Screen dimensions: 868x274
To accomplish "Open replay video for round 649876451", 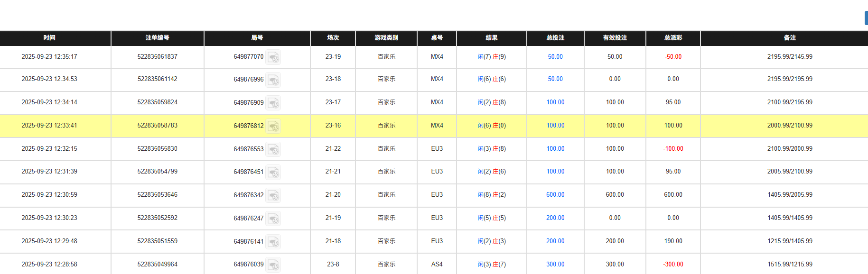I will coord(274,172).
